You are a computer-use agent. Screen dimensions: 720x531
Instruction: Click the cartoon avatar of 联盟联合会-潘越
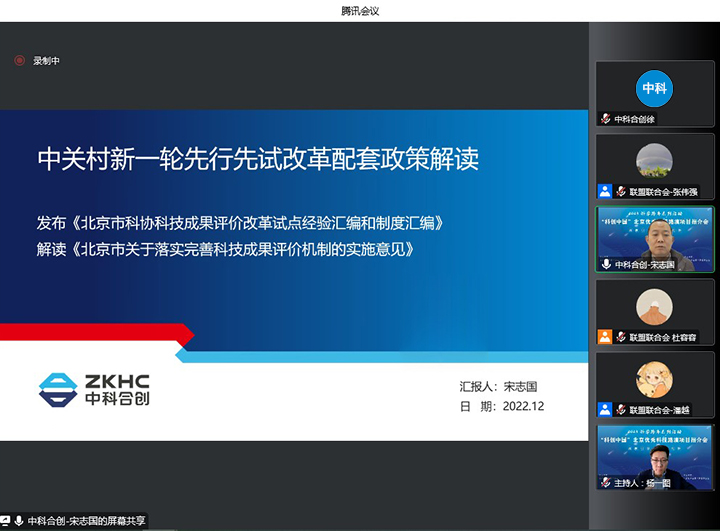pos(654,379)
